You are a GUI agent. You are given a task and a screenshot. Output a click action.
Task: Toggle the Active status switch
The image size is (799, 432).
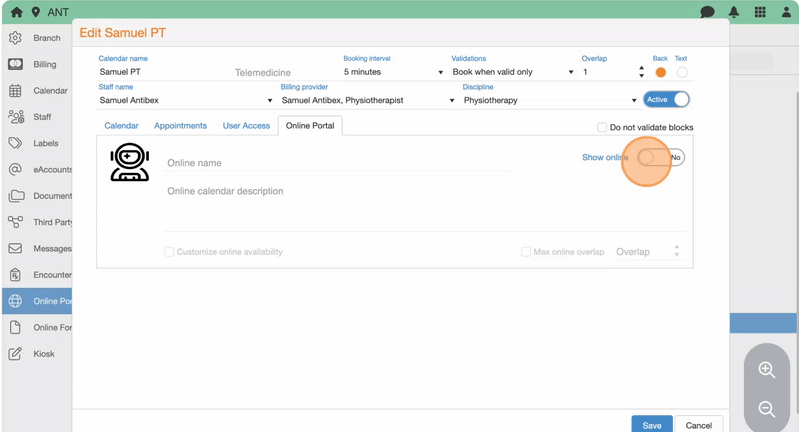point(667,100)
